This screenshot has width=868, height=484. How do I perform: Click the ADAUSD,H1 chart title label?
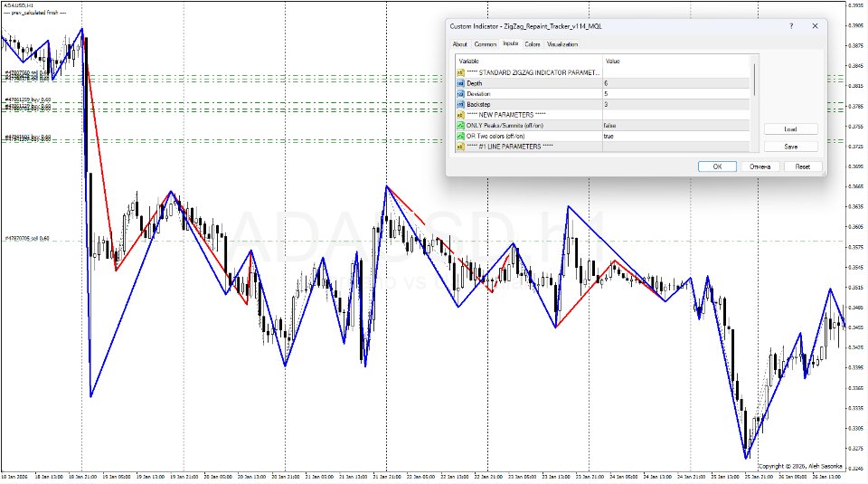click(x=19, y=5)
